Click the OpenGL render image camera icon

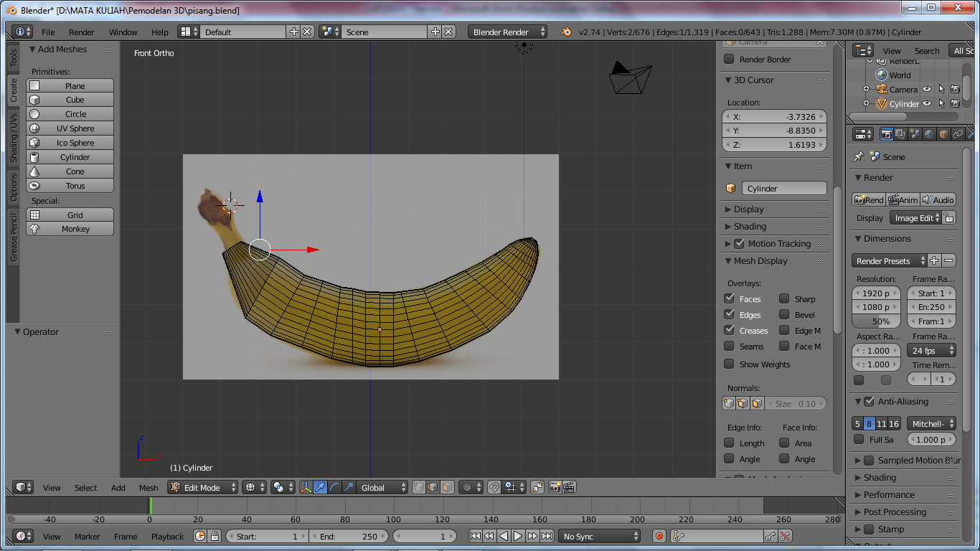click(x=555, y=488)
